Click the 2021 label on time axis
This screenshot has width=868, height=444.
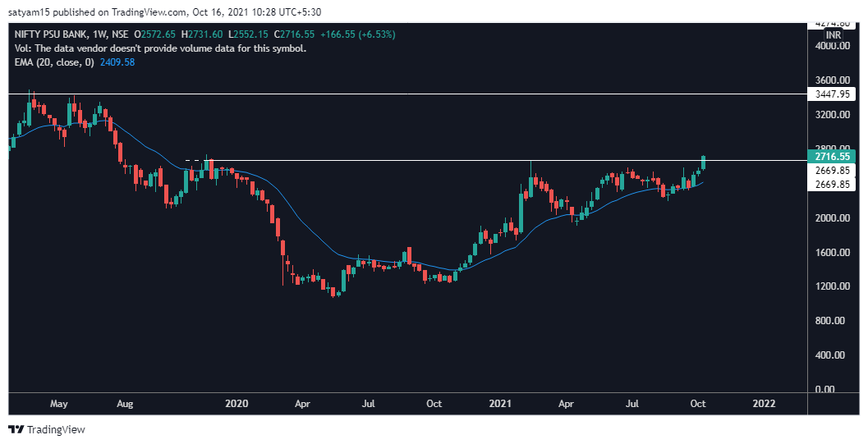tap(499, 404)
